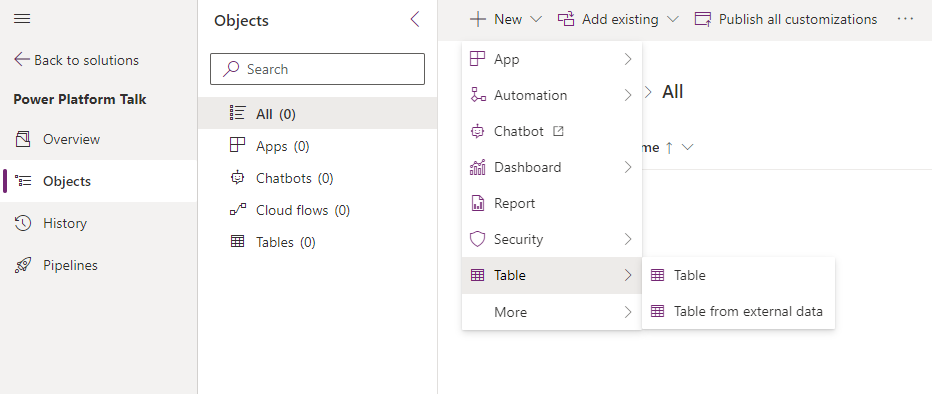Screen dimensions: 932x394
Task: Click the Report icon in New menu
Action: [x=477, y=203]
